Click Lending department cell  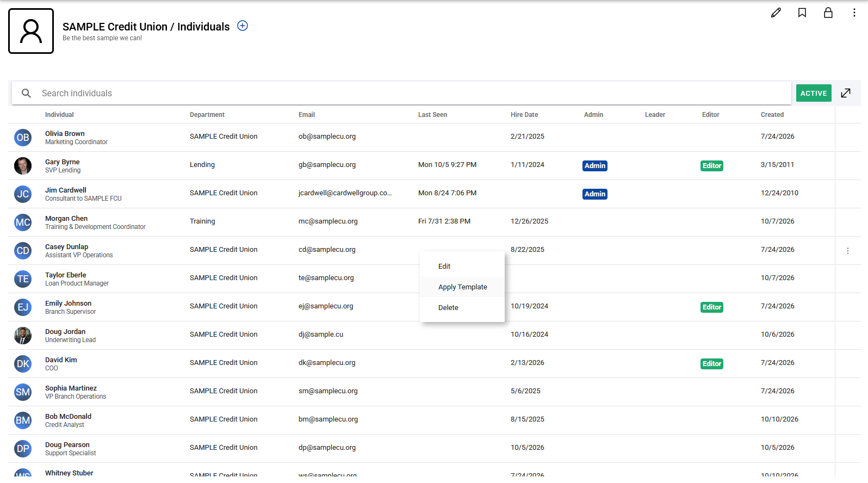[x=202, y=165]
